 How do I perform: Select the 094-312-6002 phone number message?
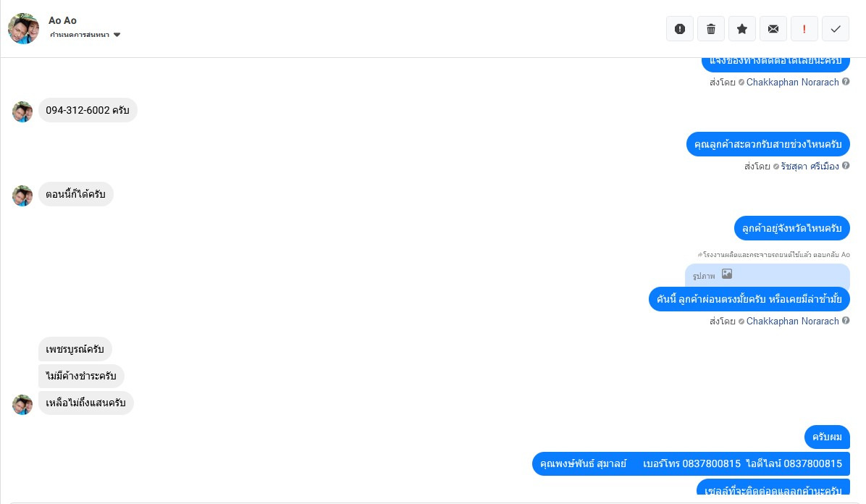pyautogui.click(x=88, y=111)
